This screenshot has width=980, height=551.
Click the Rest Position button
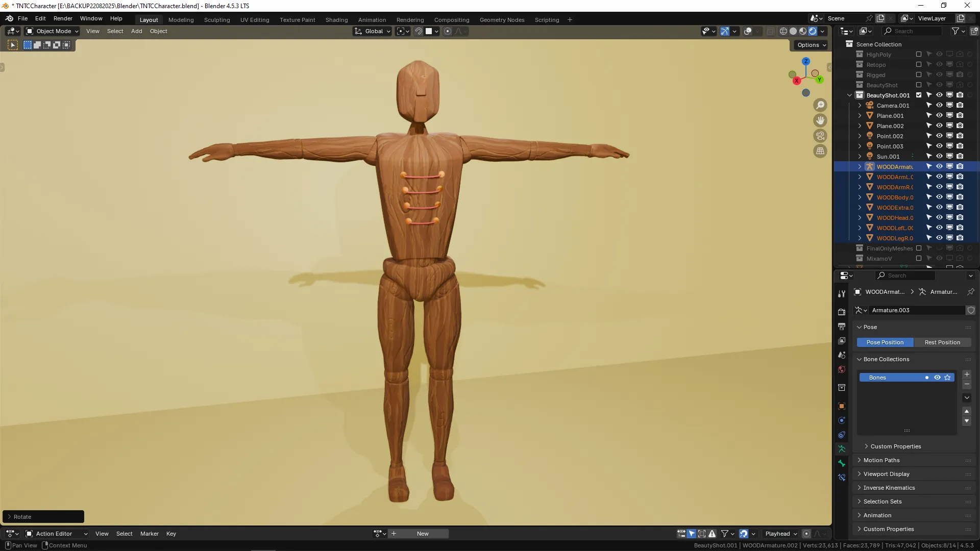point(942,342)
